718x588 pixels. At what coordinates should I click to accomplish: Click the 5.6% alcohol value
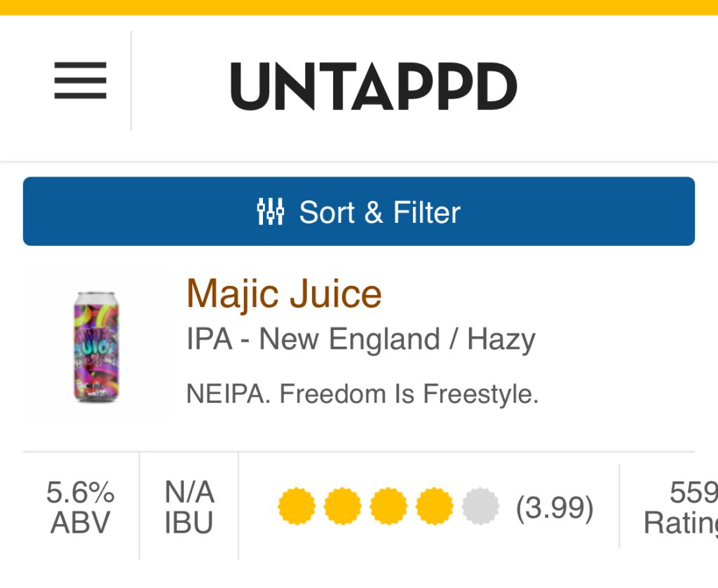(81, 493)
